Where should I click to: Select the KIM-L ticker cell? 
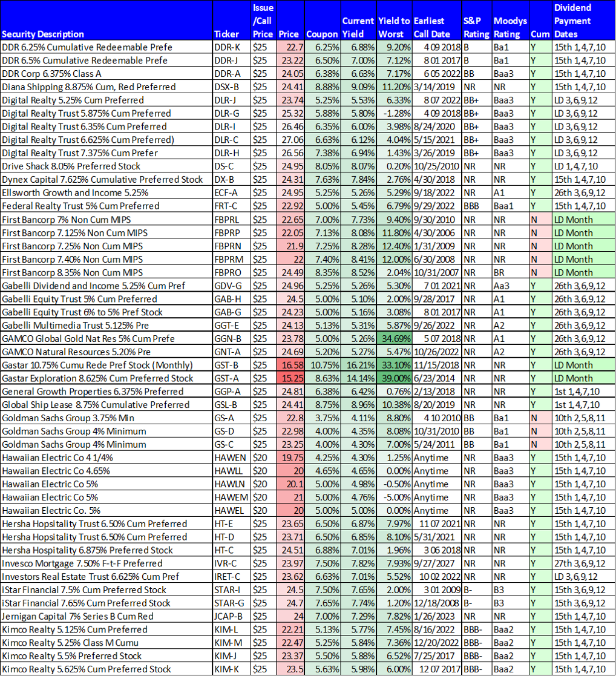(232, 629)
